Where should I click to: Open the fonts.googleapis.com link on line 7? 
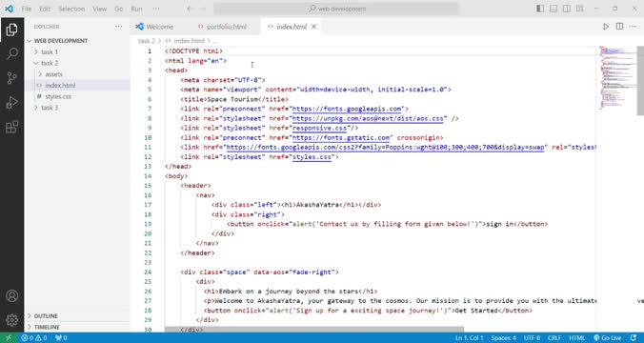coord(347,109)
